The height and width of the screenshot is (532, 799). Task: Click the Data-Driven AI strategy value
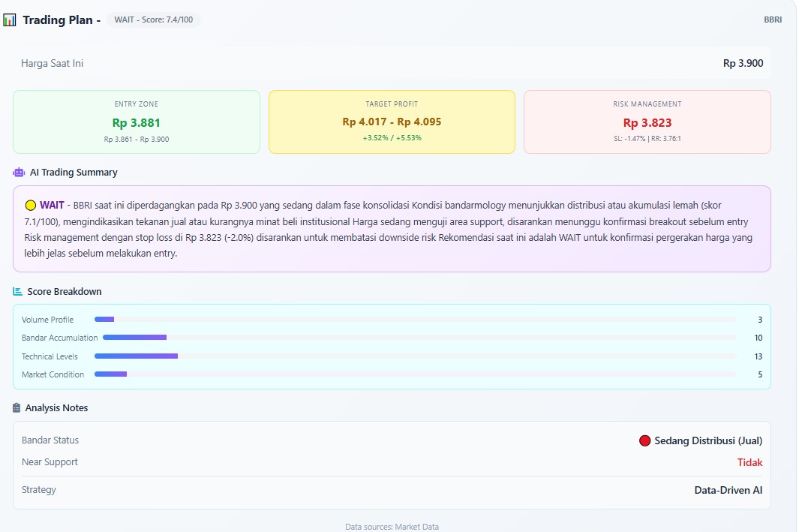pos(728,490)
